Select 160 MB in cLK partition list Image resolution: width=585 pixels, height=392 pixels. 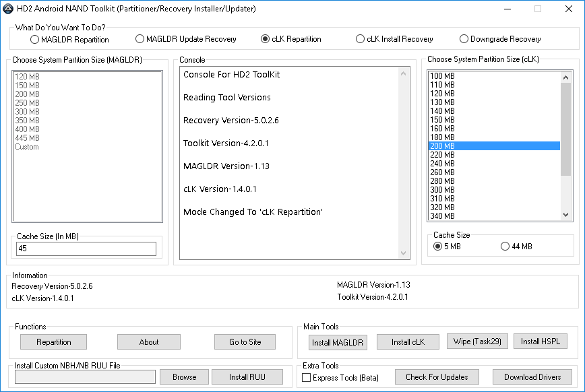point(494,129)
